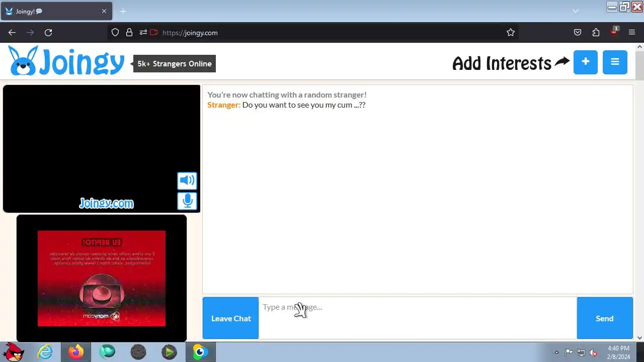This screenshot has height=362, width=644.
Task: Open the tracking protection shield icon
Action: (x=115, y=33)
